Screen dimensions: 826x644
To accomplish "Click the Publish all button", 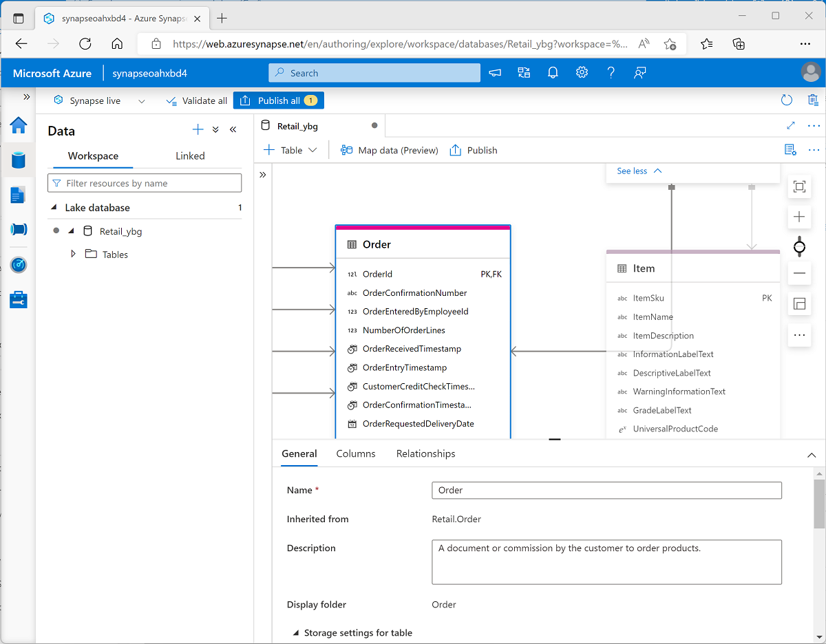I will [278, 100].
